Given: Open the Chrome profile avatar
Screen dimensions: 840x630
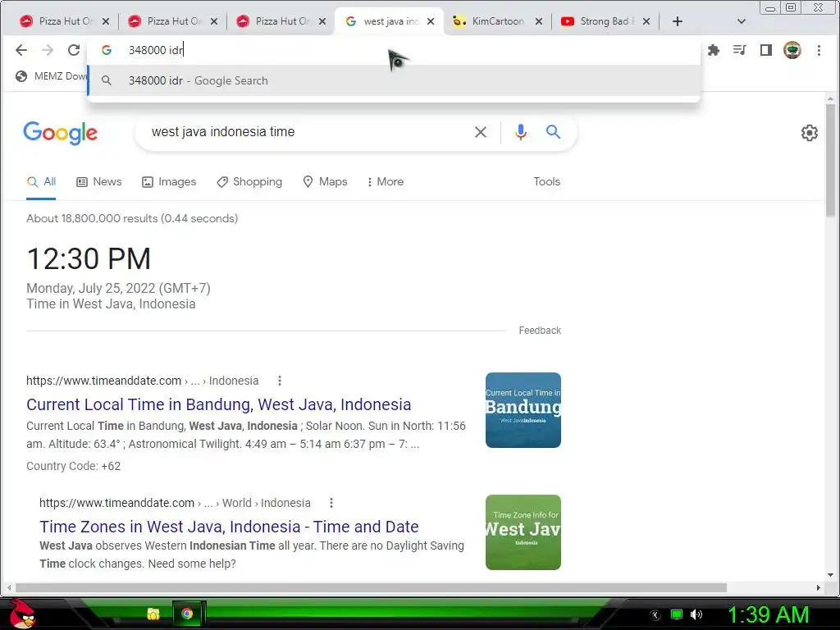Looking at the screenshot, I should [792, 50].
